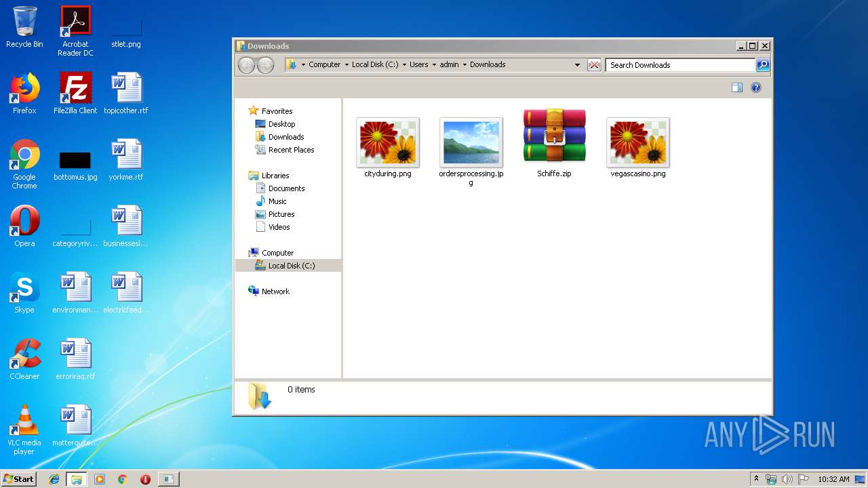The height and width of the screenshot is (488, 868).
Task: Open Windows Media Player from the taskbar
Action: [100, 479]
